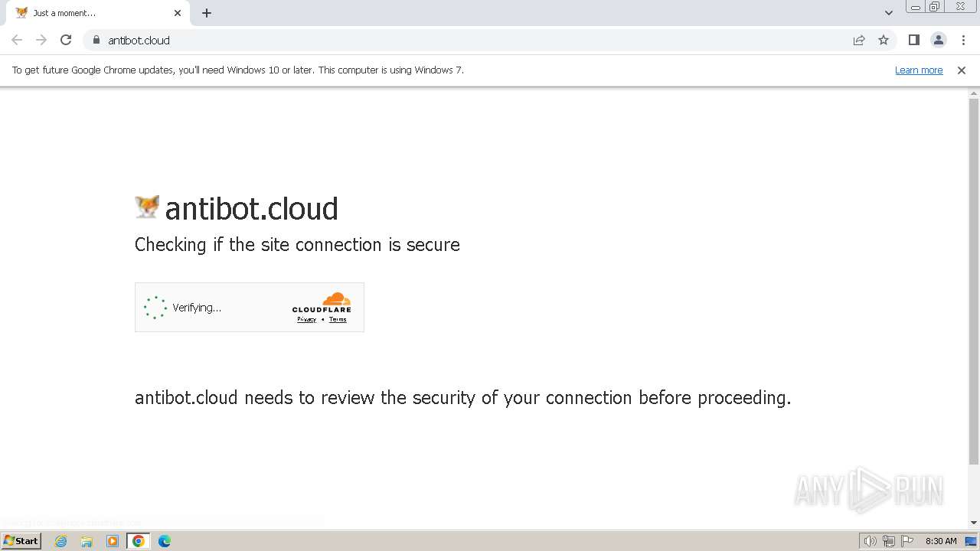Expand the tab search dropdown arrow
Screen dimensions: 980x551
(x=889, y=13)
